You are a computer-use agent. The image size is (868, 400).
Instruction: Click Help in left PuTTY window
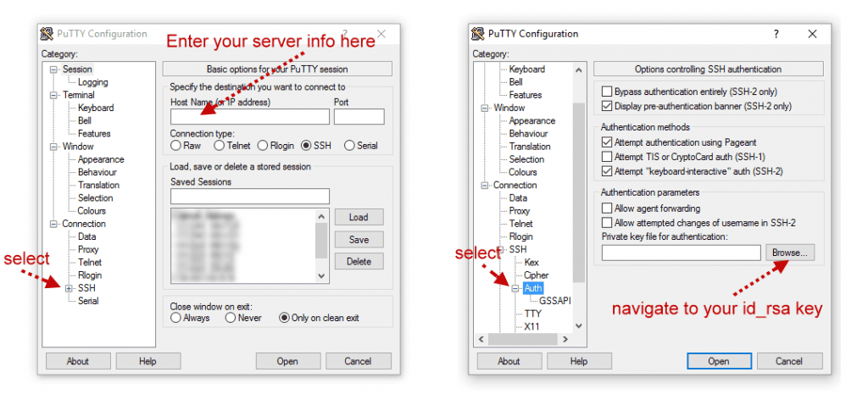coord(147,361)
